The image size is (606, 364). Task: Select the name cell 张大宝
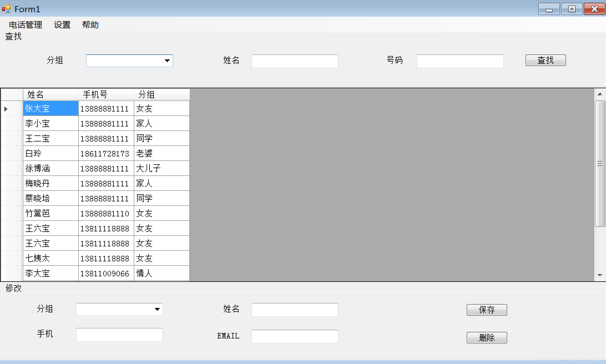(51, 108)
